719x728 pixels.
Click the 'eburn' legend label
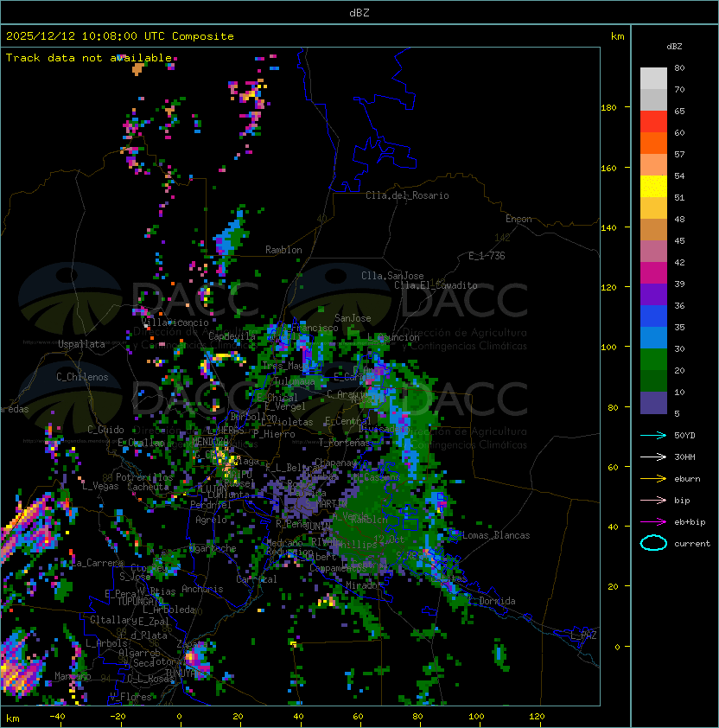pyautogui.click(x=687, y=479)
